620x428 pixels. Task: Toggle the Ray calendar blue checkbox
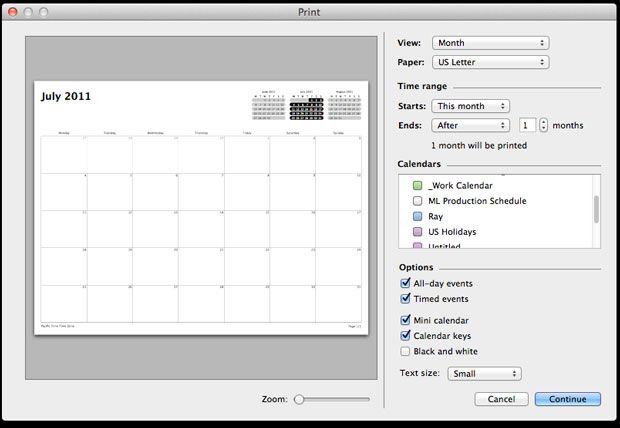pyautogui.click(x=418, y=216)
